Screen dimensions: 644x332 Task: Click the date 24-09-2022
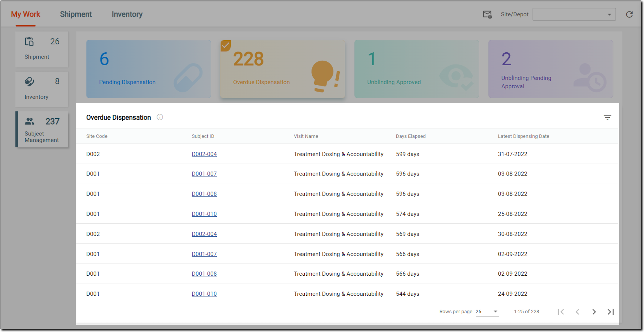513,294
